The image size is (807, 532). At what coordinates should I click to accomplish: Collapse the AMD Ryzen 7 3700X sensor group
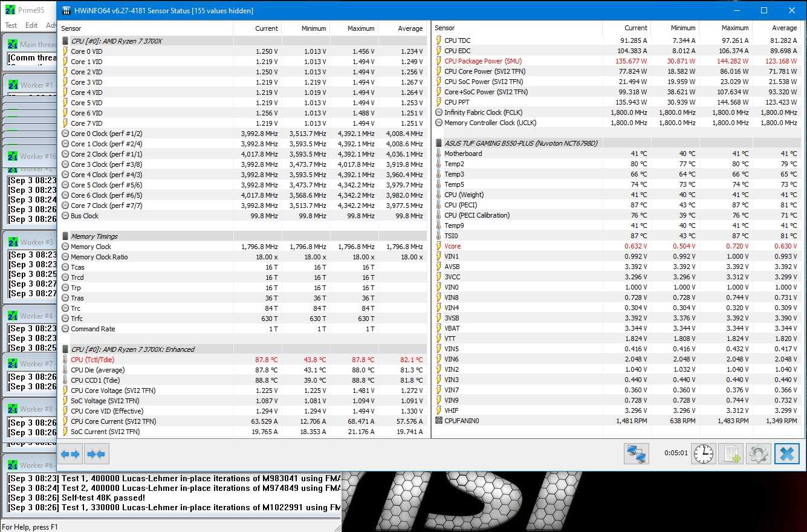click(x=116, y=41)
